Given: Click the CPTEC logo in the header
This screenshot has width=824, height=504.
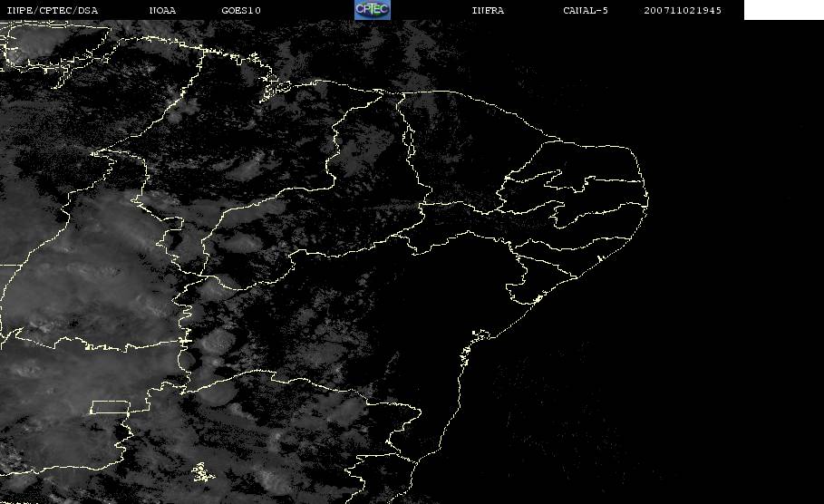Looking at the screenshot, I should [x=372, y=10].
